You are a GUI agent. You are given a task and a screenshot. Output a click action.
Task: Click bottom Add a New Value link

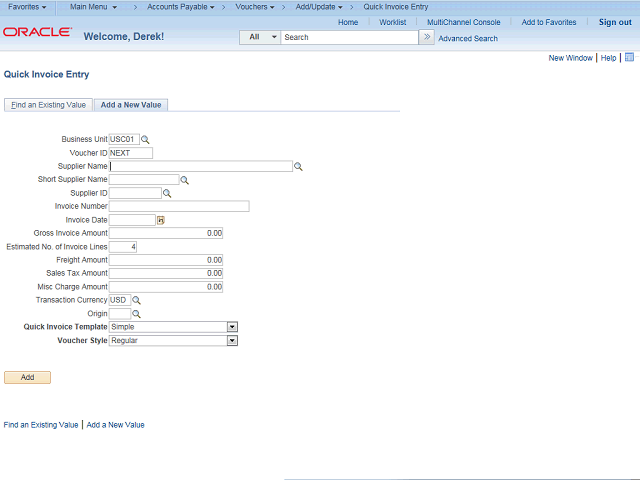point(116,425)
